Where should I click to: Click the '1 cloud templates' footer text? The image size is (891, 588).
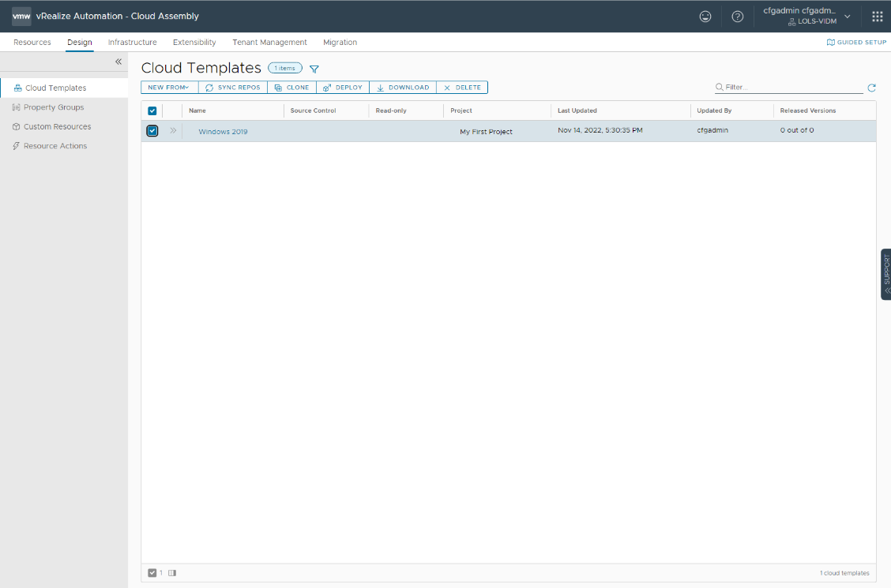tap(844, 573)
